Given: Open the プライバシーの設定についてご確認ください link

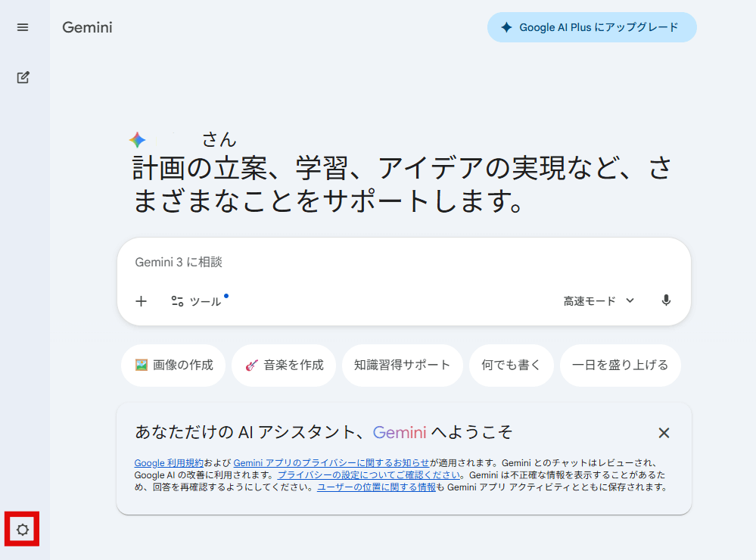Looking at the screenshot, I should pyautogui.click(x=369, y=475).
